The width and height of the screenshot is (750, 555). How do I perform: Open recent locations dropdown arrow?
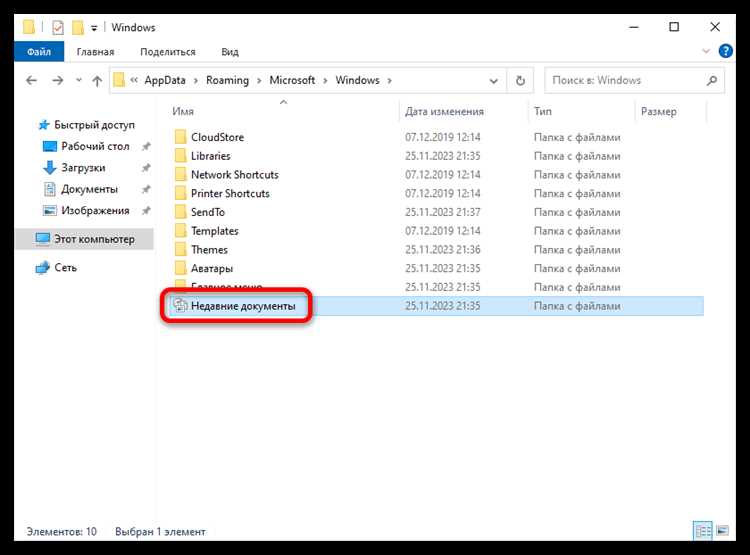pyautogui.click(x=78, y=80)
